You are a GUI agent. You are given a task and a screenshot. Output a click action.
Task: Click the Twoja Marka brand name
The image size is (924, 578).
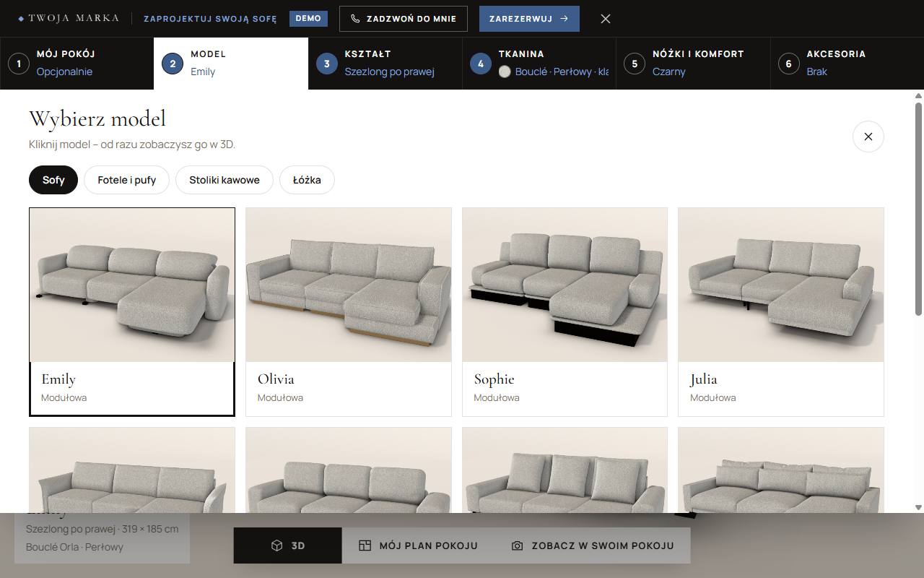pos(74,19)
